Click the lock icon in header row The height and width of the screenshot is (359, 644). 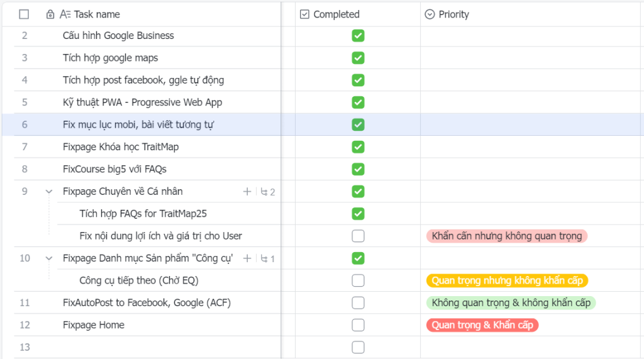tap(50, 14)
